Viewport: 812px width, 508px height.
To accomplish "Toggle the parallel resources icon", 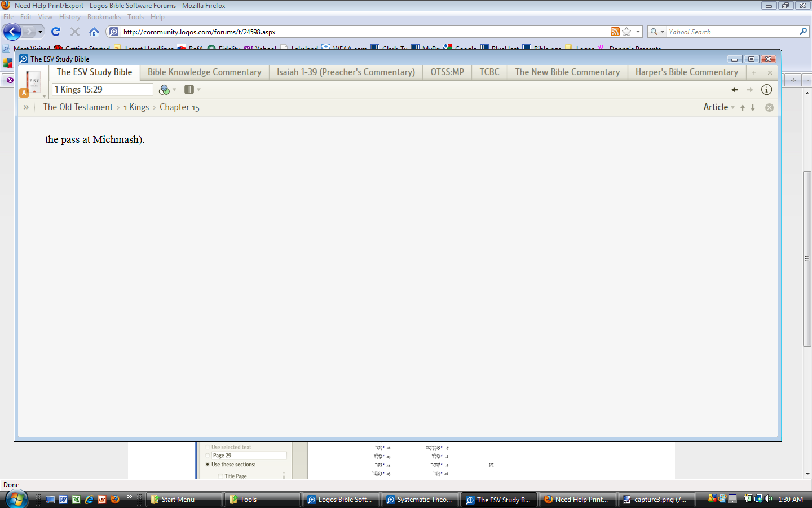I will pyautogui.click(x=189, y=89).
